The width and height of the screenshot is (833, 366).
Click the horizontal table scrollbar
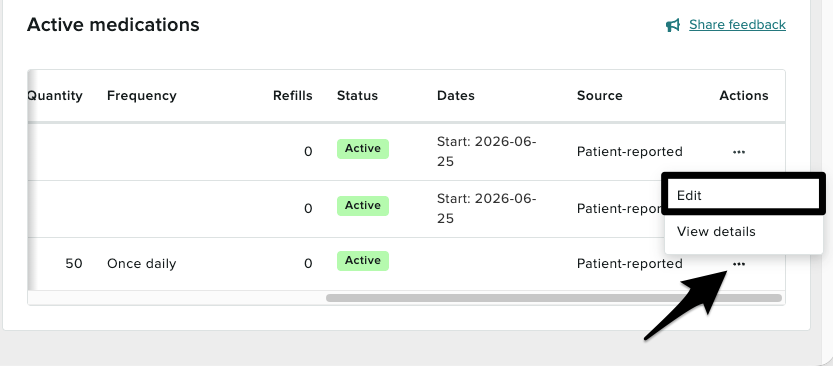coord(554,298)
